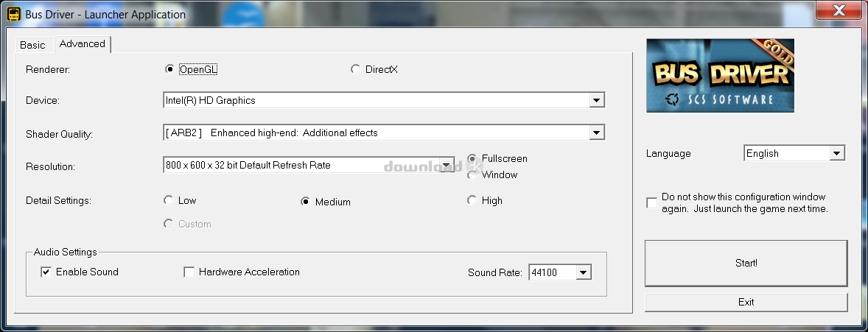Set detail settings to High
Image resolution: width=868 pixels, height=332 pixels.
[x=472, y=200]
